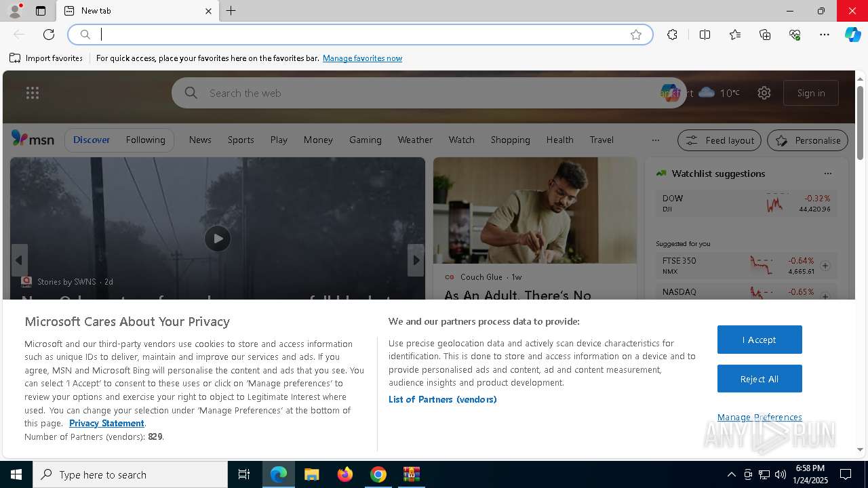Open Copilot icon in search box

(x=670, y=93)
